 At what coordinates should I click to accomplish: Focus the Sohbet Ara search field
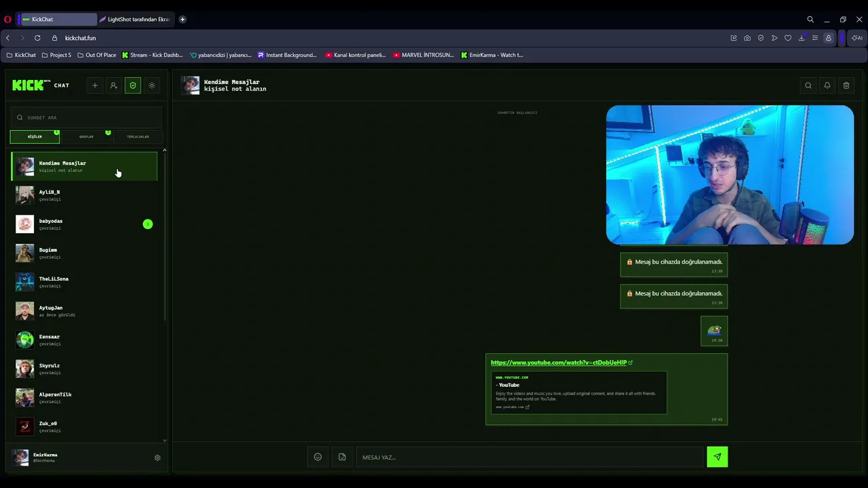[86, 117]
